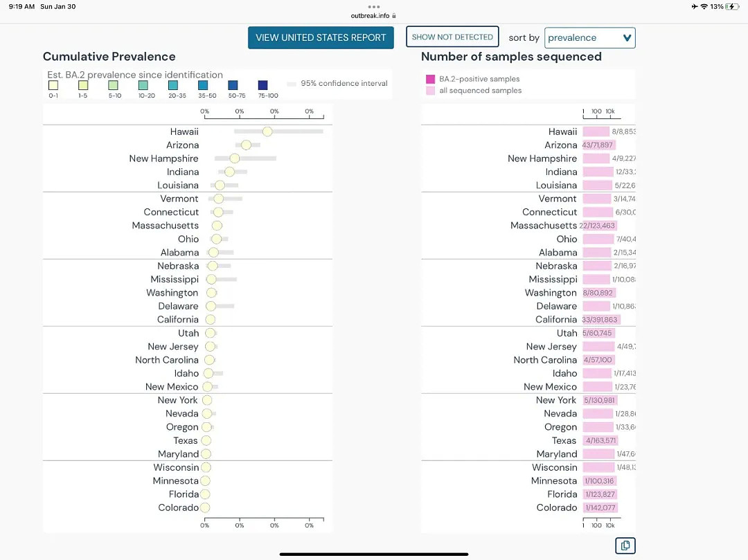Viewport: 748px width, 560px height.
Task: Tap the battery indicator icon
Action: point(732,7)
